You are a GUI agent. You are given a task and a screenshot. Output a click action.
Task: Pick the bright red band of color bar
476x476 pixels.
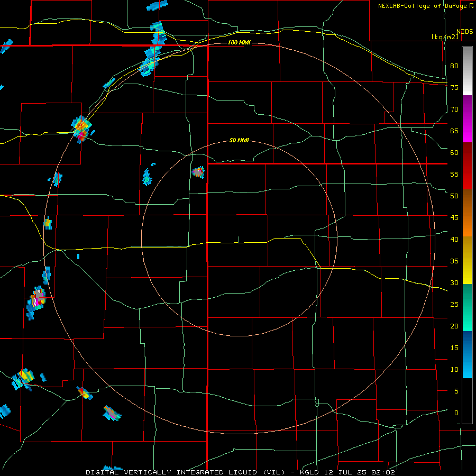467,166
